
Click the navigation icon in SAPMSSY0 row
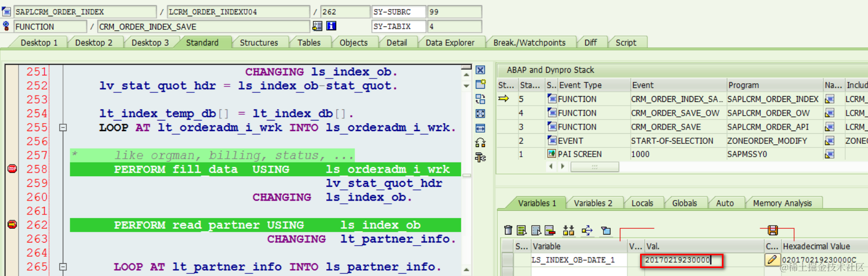point(830,154)
